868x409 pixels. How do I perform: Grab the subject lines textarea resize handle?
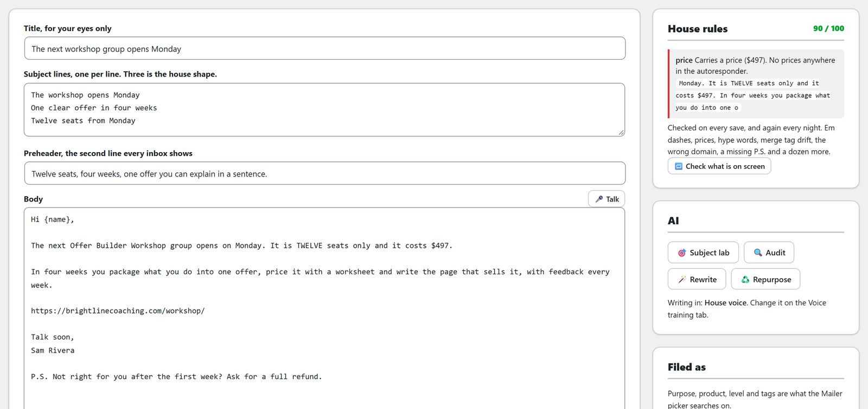[621, 133]
